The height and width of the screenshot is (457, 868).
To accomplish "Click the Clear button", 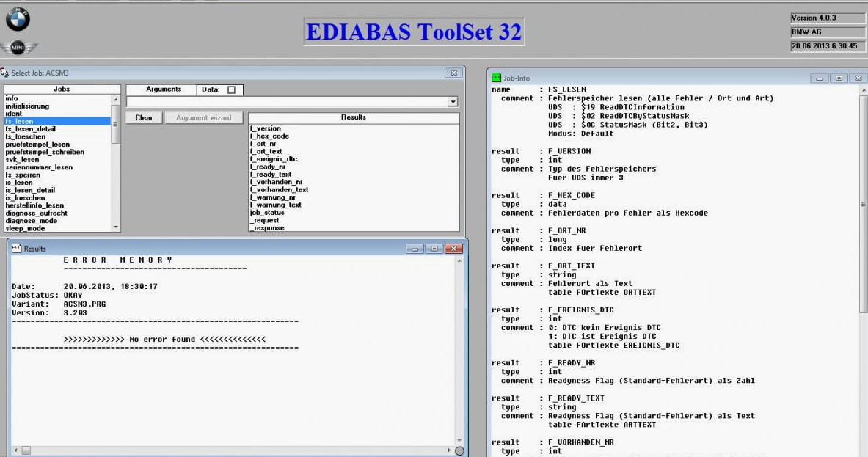I will pos(144,118).
